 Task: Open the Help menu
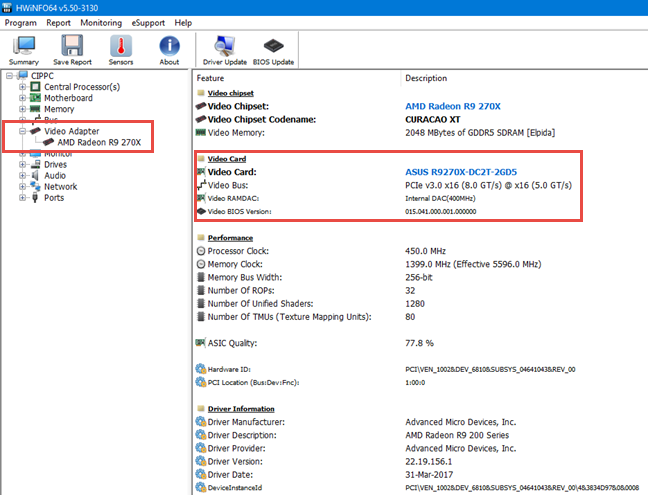point(183,23)
